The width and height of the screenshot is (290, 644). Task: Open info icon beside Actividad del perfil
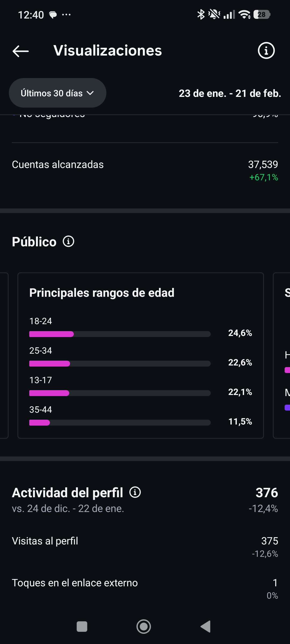click(135, 492)
